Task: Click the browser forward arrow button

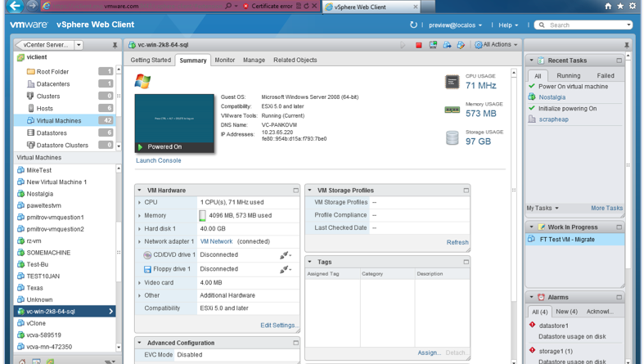Action: coord(32,6)
